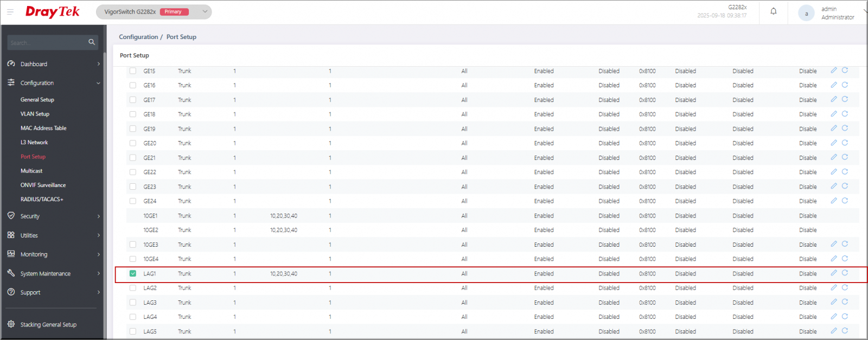Click the edit pencil icon for LAG1

pos(834,273)
